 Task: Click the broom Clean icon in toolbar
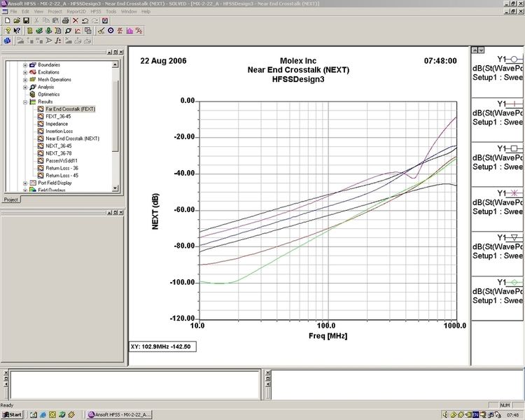pos(101,31)
